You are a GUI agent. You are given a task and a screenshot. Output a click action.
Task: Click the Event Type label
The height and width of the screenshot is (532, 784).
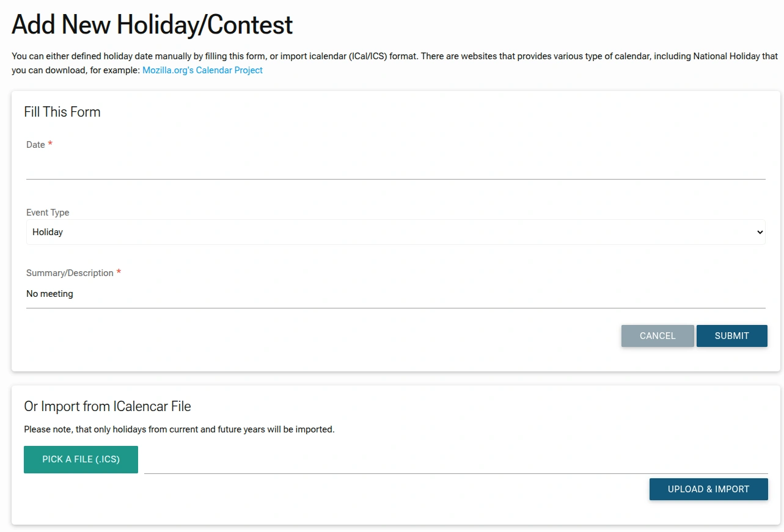(48, 213)
